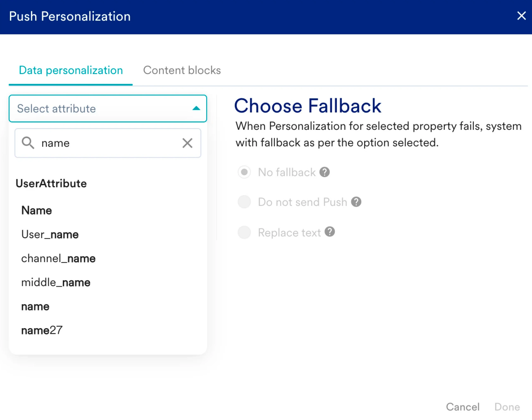Close the Push Personalization dialog
The height and width of the screenshot is (420, 532).
[521, 16]
